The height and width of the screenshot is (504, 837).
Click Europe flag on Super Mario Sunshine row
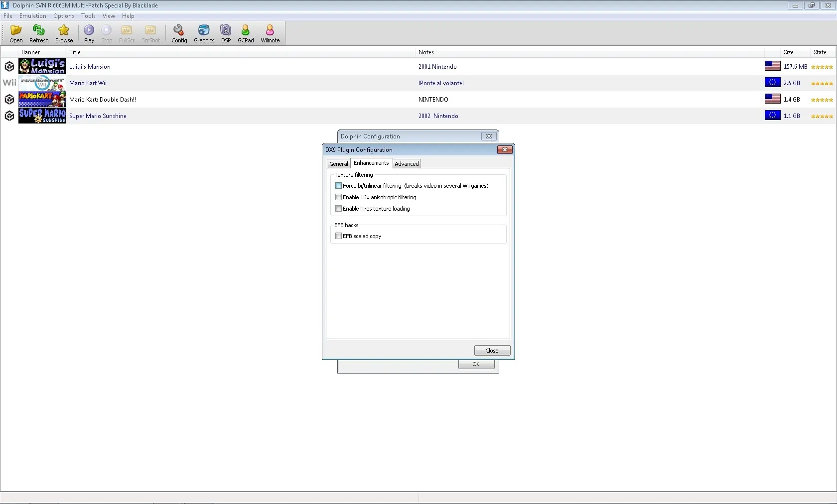[x=773, y=115]
